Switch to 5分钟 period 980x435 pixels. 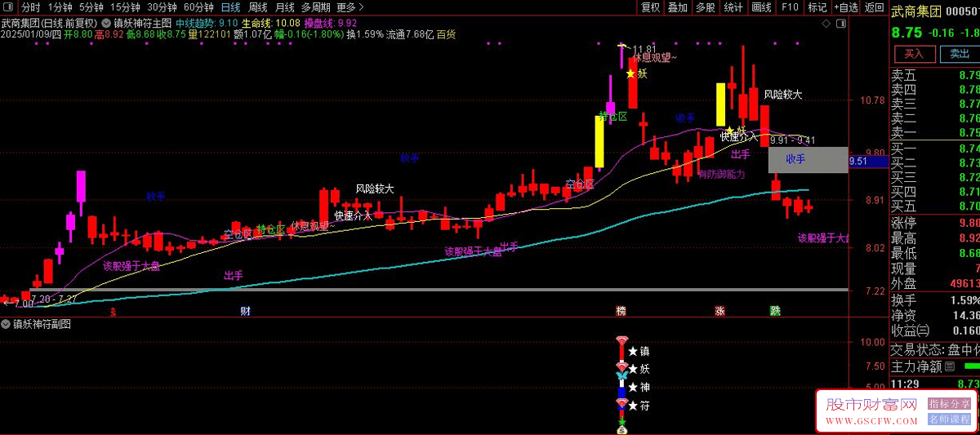[91, 7]
